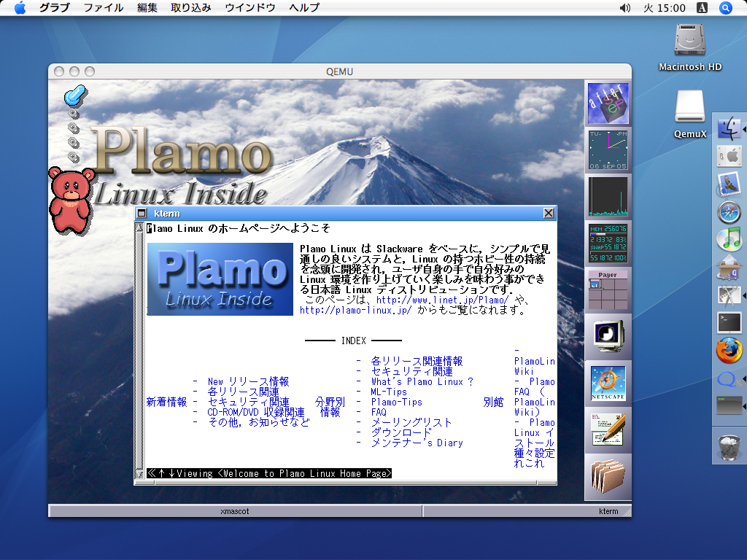Open the メンテナー's Diary link
The width and height of the screenshot is (747, 560).
[417, 443]
